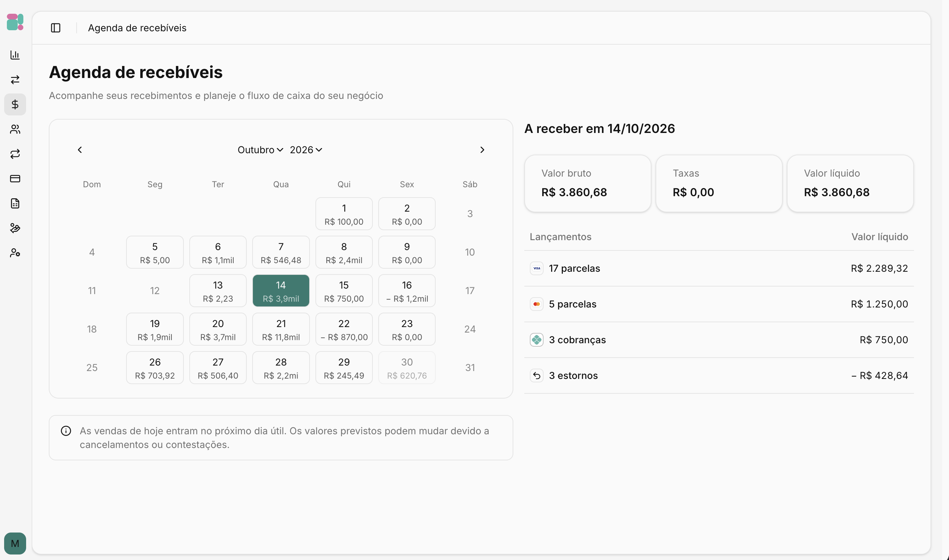Open the document report icon
This screenshot has height=560, width=949.
(x=15, y=203)
